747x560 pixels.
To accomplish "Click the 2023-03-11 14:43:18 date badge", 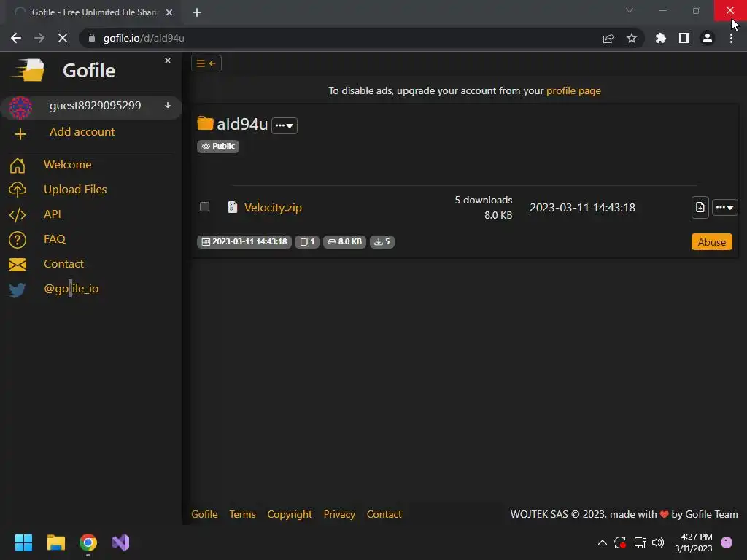I will point(244,242).
